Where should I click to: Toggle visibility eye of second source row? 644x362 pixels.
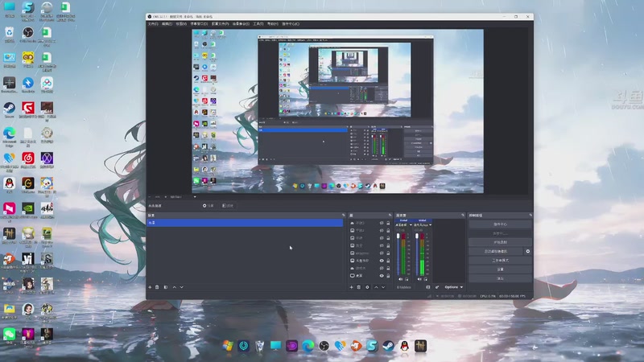(x=382, y=231)
